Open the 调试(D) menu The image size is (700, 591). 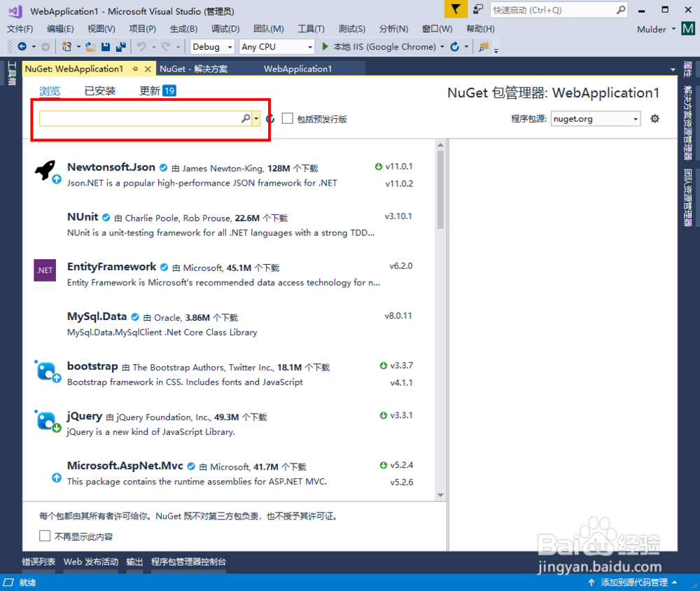point(225,29)
